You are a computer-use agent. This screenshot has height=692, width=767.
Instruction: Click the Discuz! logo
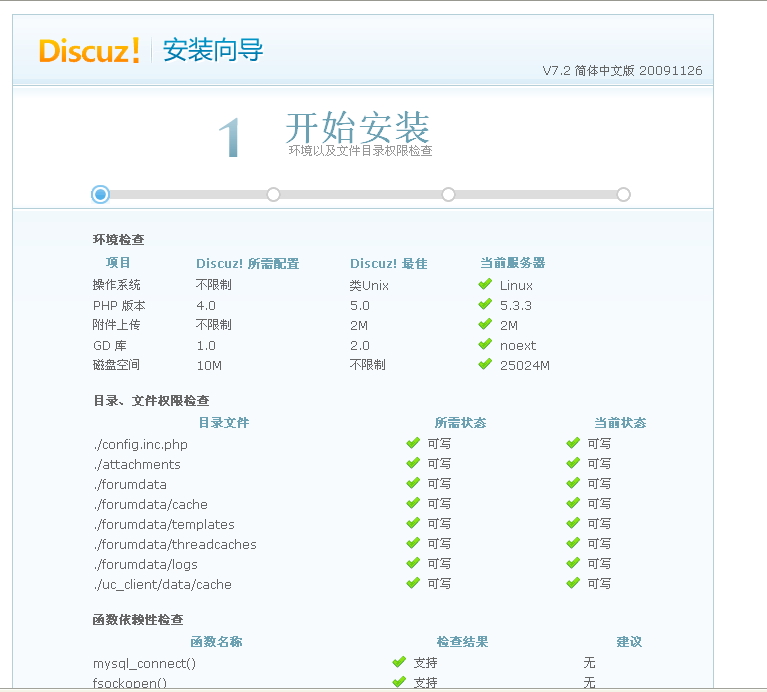point(90,50)
